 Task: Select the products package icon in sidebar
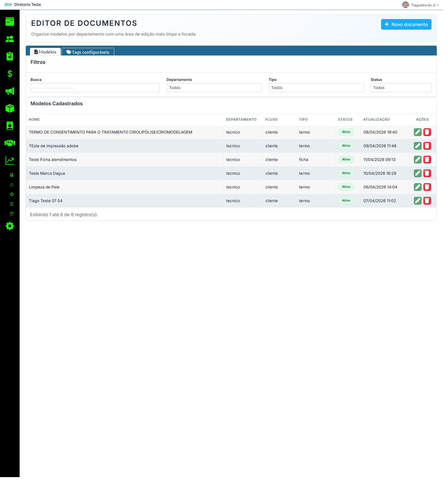point(10,108)
